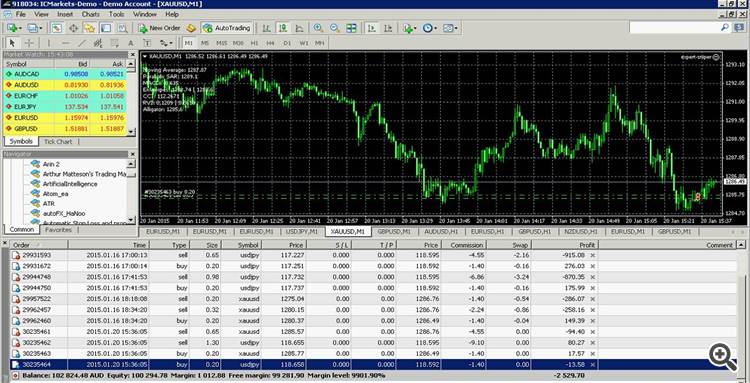
Task: Switch timeframe to D1
Action: click(287, 43)
